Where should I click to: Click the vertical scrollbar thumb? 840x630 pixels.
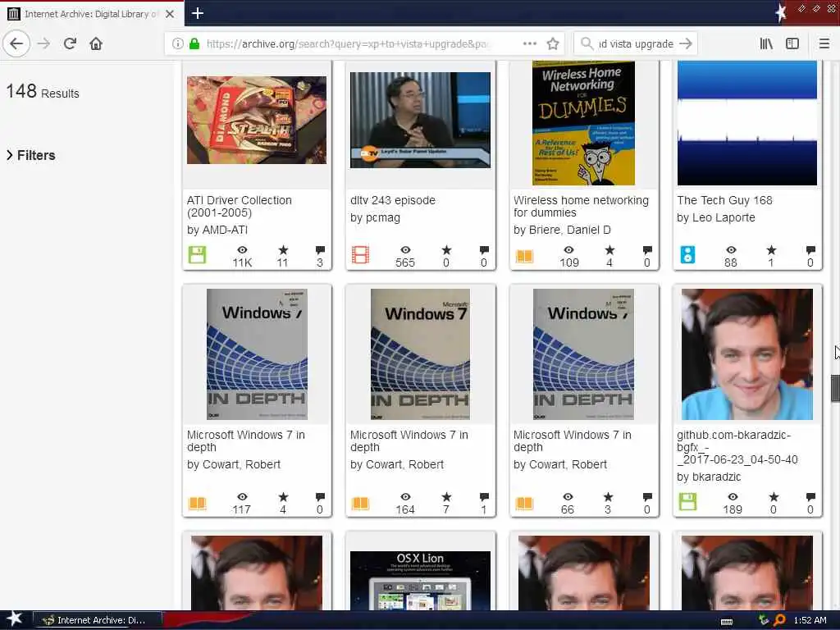pos(835,388)
